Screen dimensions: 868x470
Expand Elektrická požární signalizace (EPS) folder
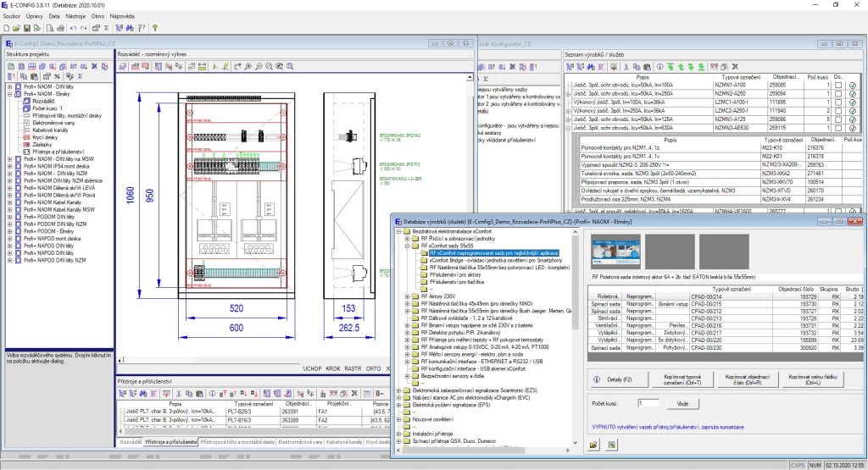pyautogui.click(x=399, y=404)
